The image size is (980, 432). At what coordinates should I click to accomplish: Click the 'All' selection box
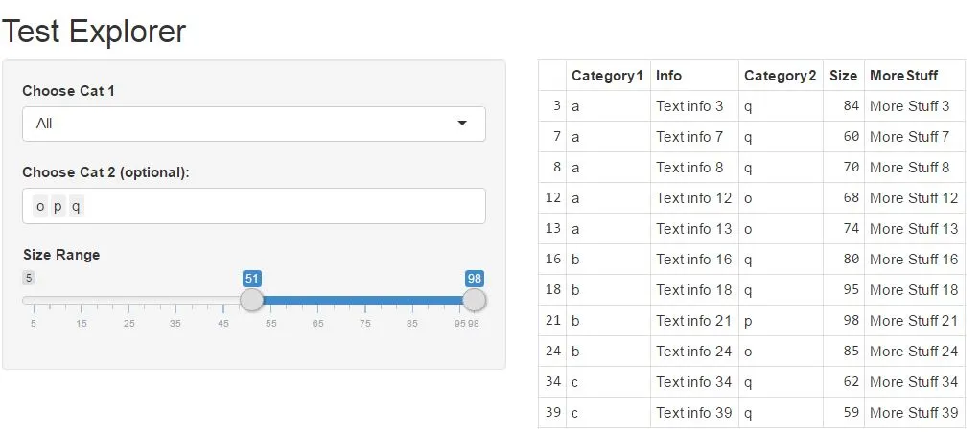coord(240,124)
